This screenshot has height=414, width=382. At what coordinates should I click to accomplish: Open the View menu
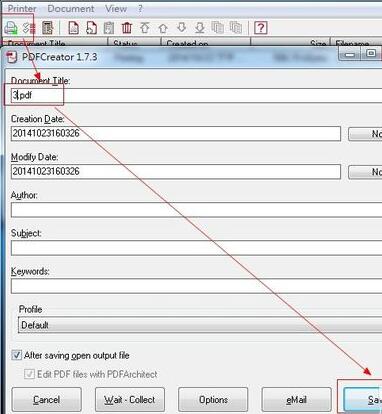116,9
